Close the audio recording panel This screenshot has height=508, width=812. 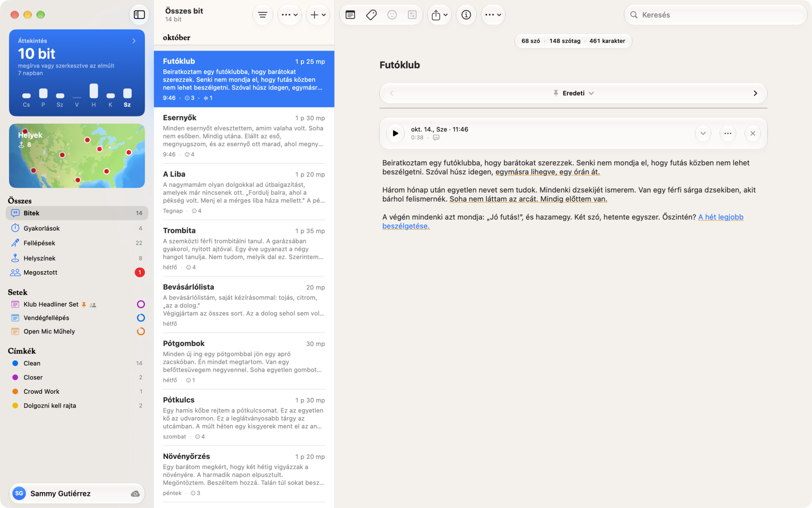click(752, 133)
